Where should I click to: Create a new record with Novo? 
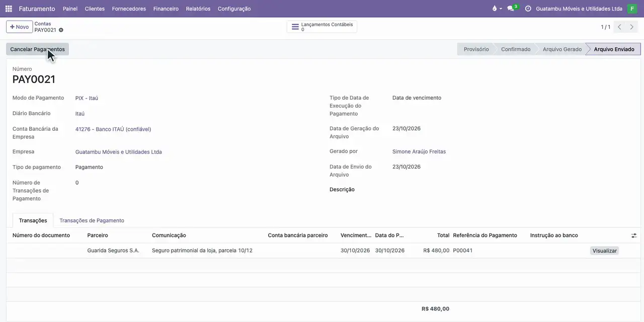19,27
